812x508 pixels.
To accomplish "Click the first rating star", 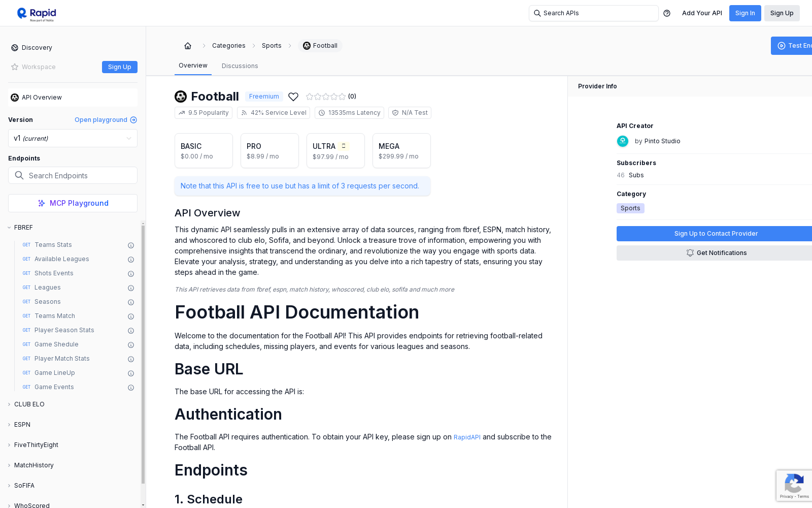I will (x=310, y=97).
